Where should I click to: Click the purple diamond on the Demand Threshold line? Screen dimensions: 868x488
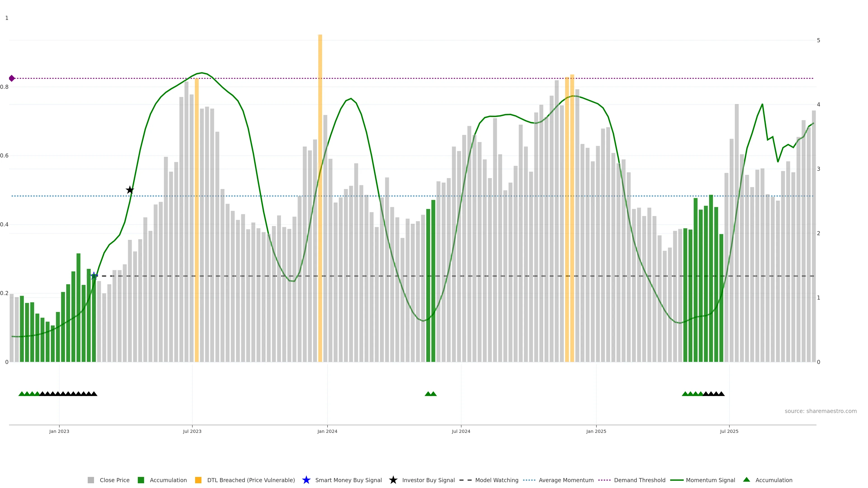pyautogui.click(x=12, y=78)
